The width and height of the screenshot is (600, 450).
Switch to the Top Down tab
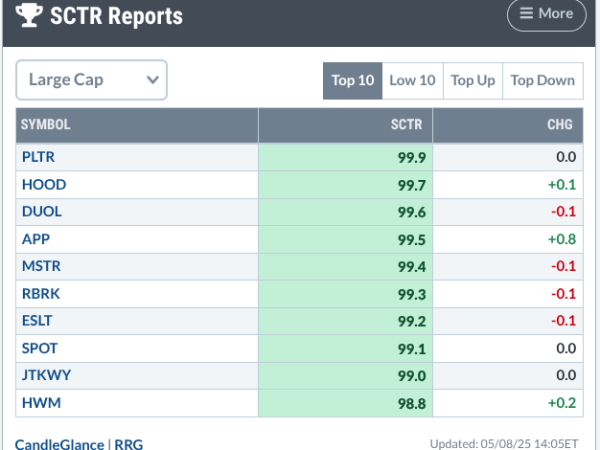pyautogui.click(x=543, y=81)
